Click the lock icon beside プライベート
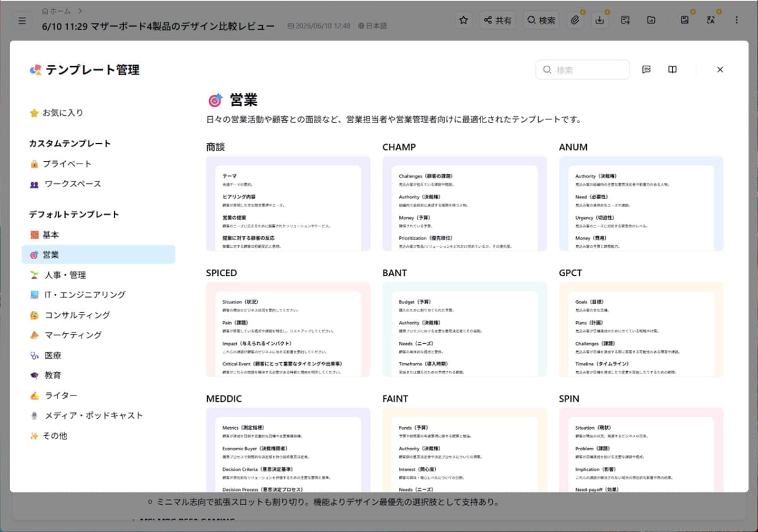758x532 pixels. point(34,164)
